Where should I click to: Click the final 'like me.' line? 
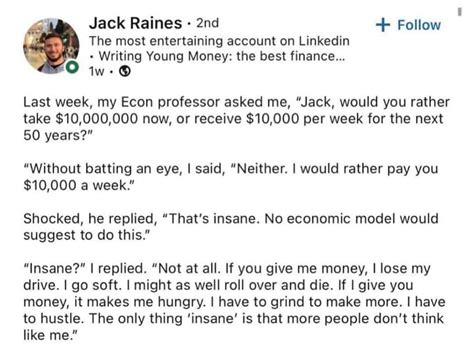click(x=50, y=335)
